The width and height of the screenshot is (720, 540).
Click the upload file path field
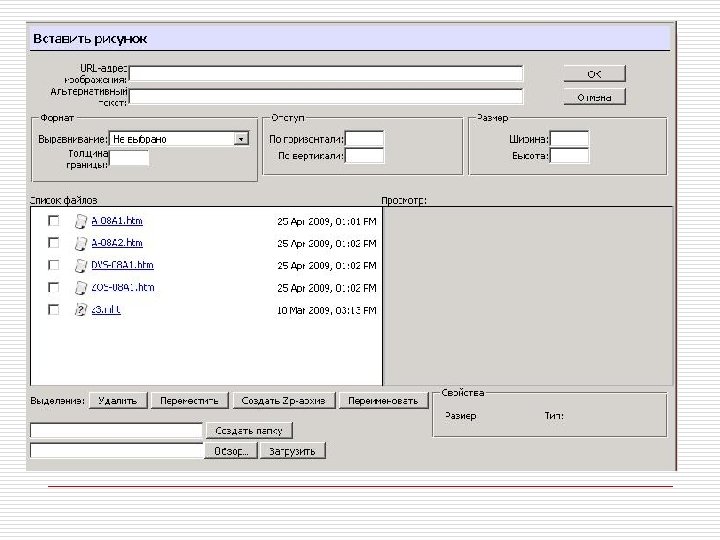pos(116,450)
